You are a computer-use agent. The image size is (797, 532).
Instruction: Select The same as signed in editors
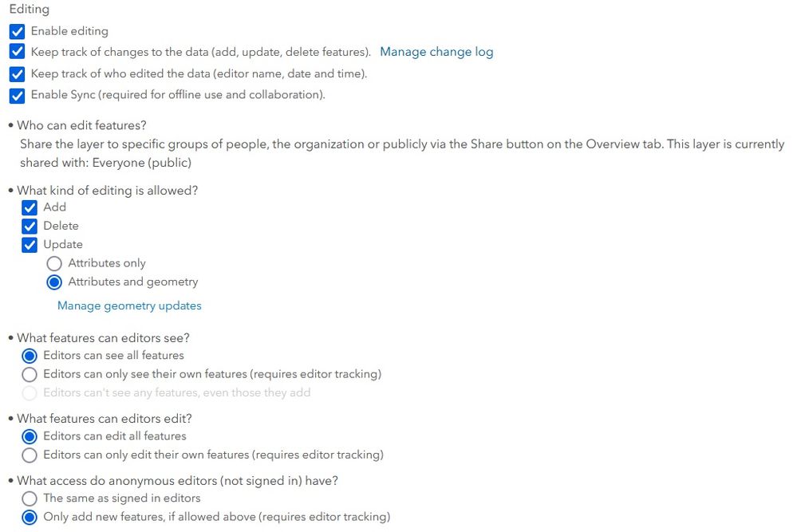(x=30, y=499)
